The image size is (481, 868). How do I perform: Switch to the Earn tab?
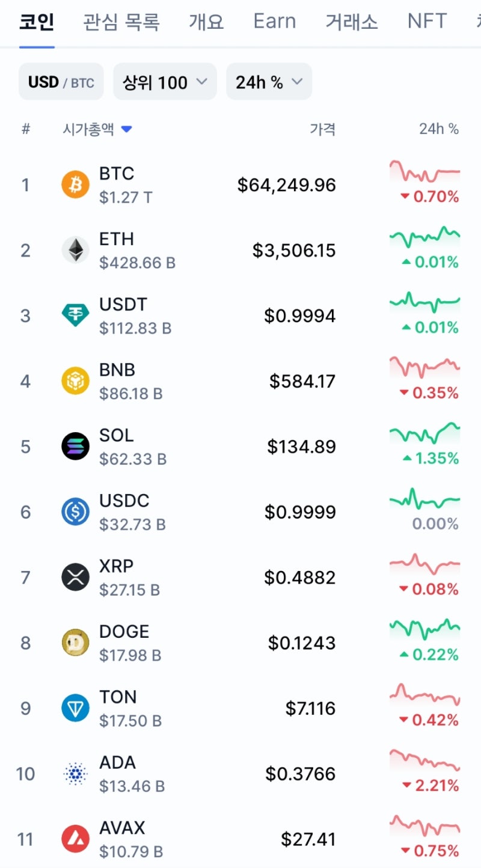(x=275, y=22)
